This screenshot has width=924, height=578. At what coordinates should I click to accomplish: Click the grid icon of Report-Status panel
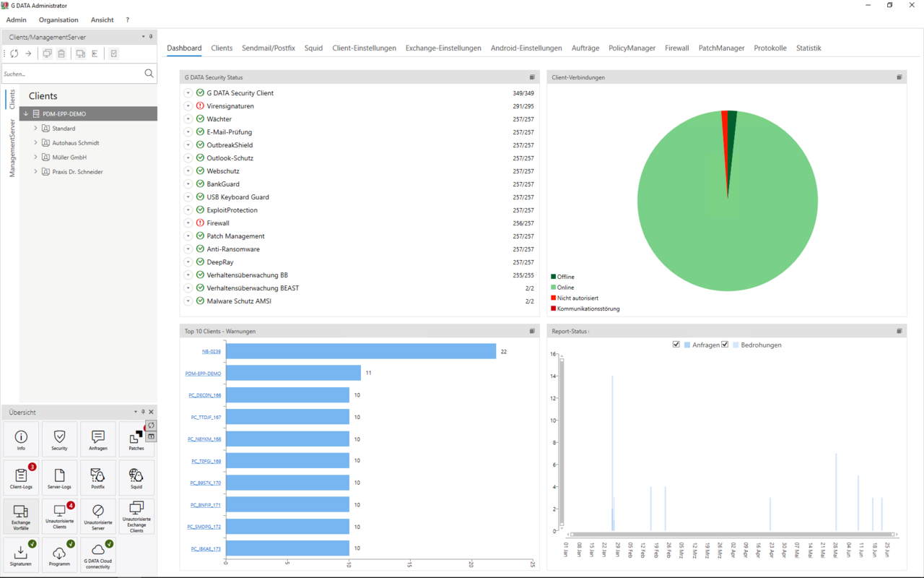pos(899,331)
